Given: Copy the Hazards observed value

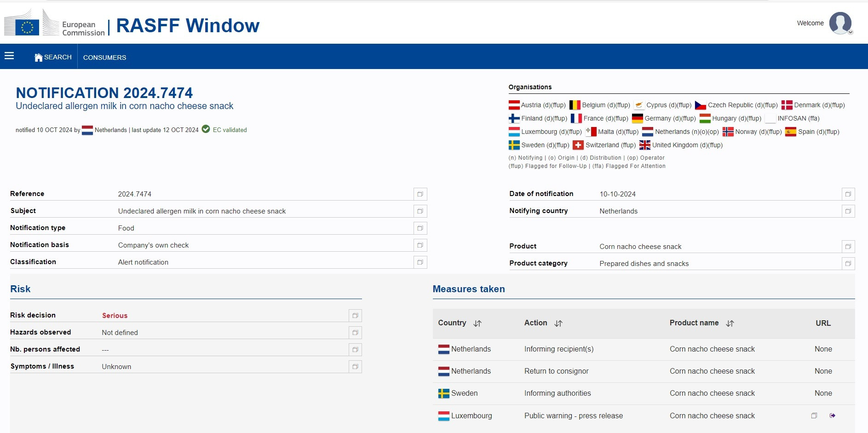Looking at the screenshot, I should 355,333.
